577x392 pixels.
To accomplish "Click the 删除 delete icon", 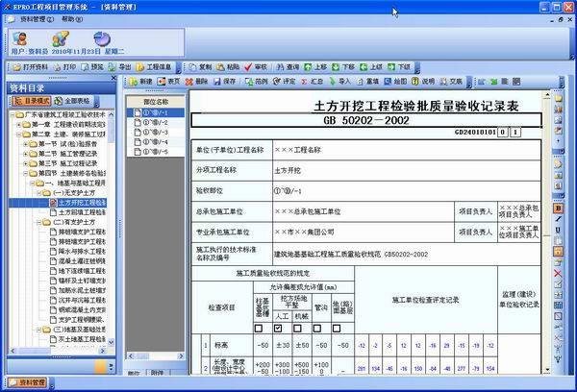I will 189,82.
